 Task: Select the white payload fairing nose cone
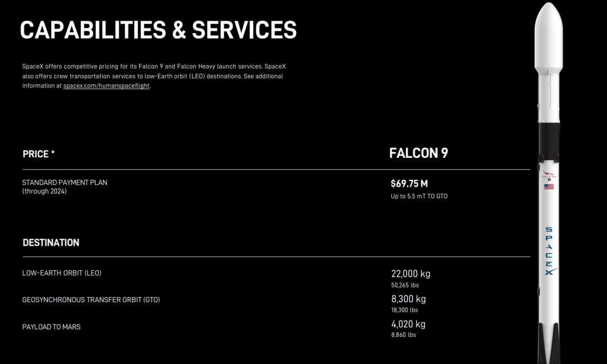click(x=549, y=34)
